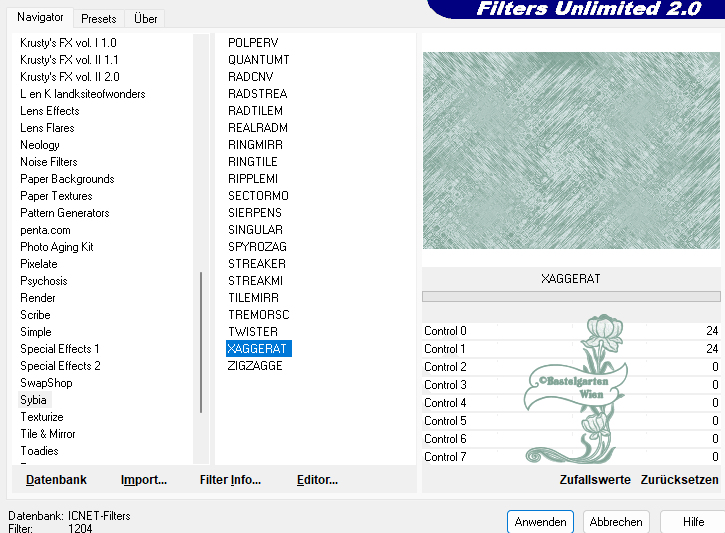Select Krusty's FX vol. II 2.0 category

pyautogui.click(x=70, y=77)
